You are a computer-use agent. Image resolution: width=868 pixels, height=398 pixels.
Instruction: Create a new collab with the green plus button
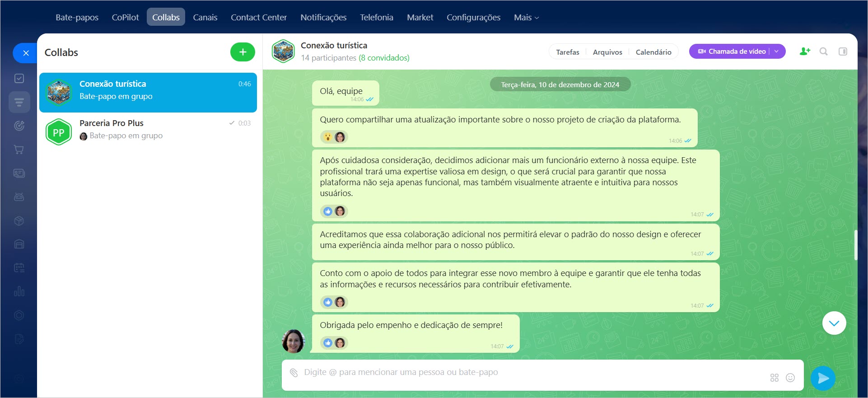tap(243, 52)
